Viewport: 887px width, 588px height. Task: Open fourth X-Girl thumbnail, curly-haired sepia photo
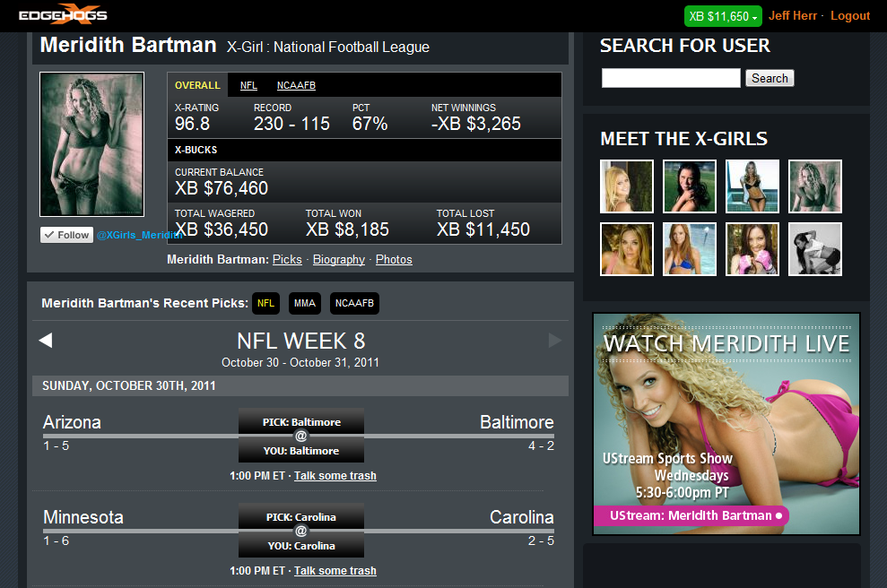point(815,186)
